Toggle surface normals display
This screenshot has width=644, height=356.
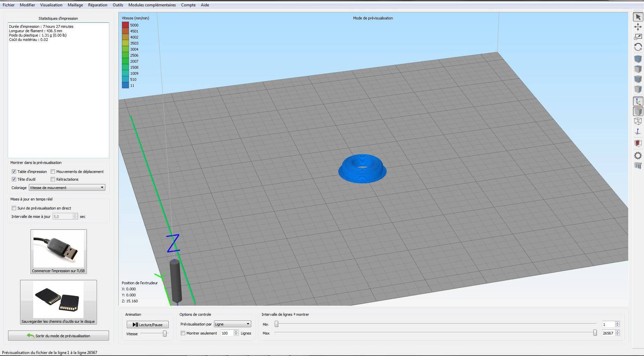(x=638, y=132)
